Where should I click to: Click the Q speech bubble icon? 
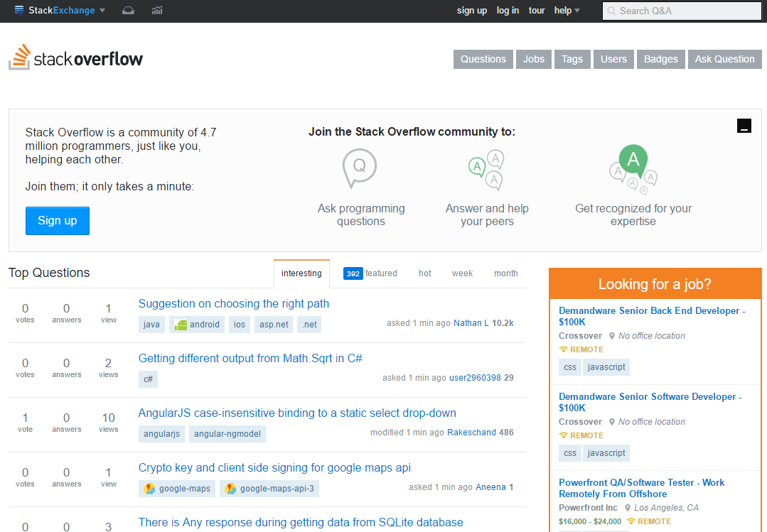(x=360, y=168)
